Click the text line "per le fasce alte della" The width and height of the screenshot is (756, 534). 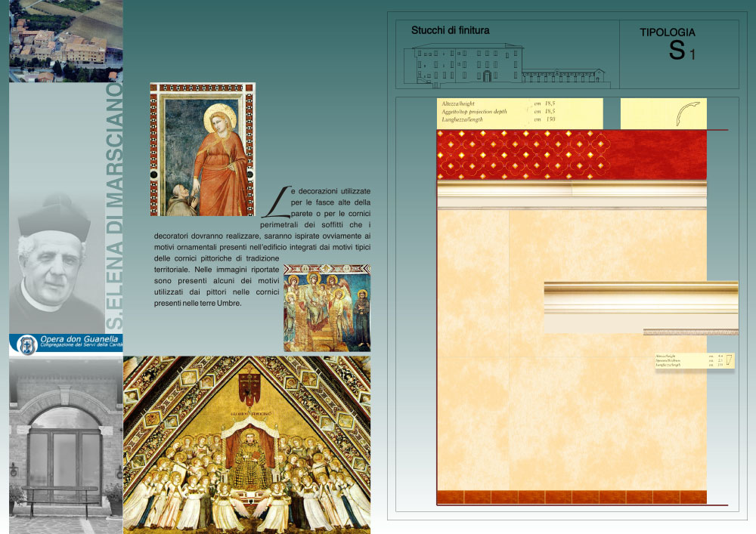(331, 202)
